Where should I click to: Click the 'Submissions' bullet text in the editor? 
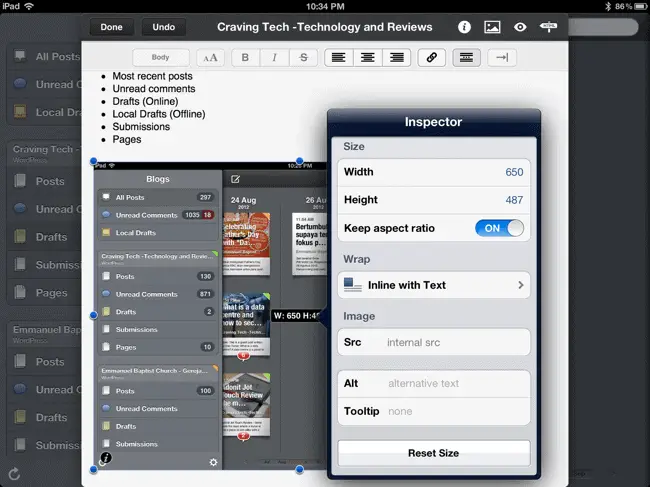pos(141,127)
